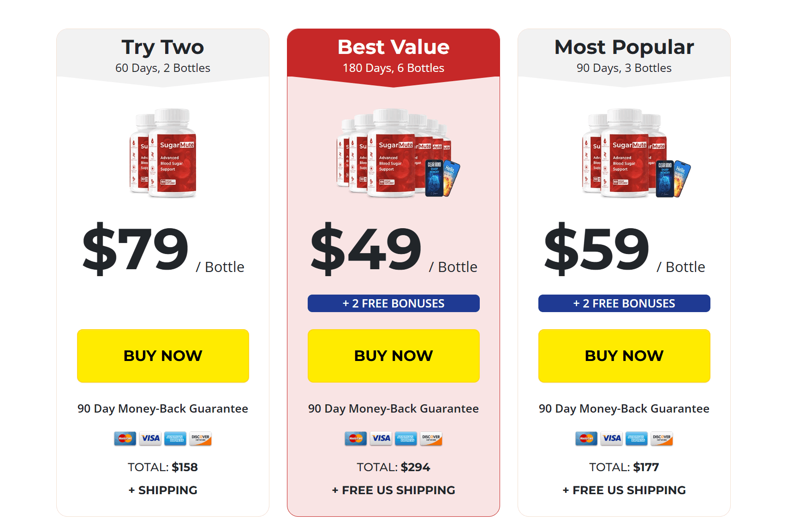787x532 pixels.
Task: Select the VISA payment icon in the Best Value column
Action: click(x=381, y=438)
